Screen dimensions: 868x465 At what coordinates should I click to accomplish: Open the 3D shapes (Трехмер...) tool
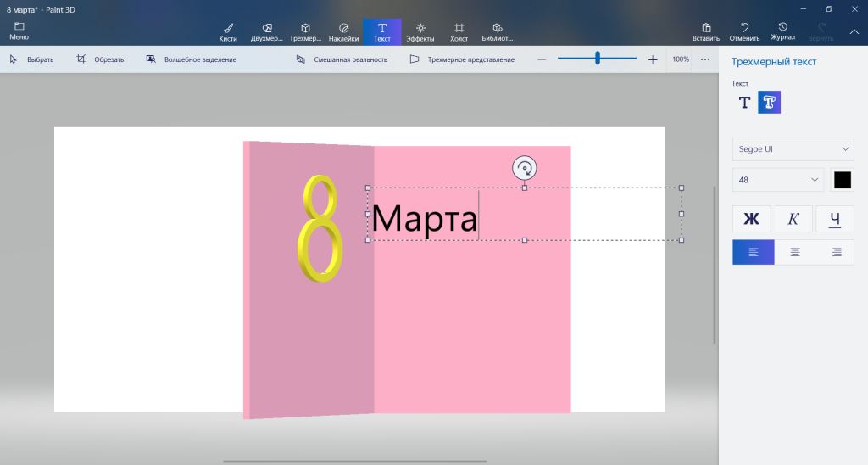coord(305,31)
